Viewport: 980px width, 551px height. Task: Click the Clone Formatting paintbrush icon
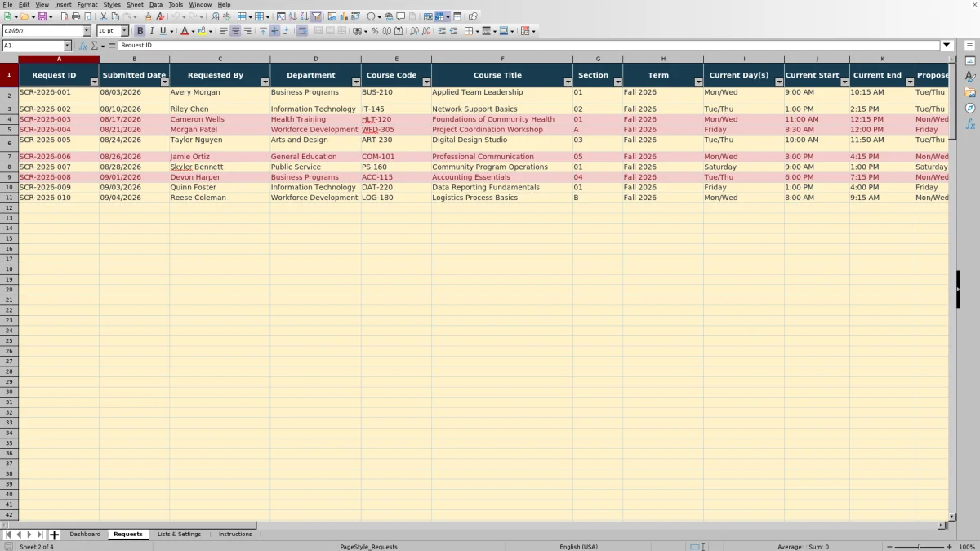click(x=148, y=16)
